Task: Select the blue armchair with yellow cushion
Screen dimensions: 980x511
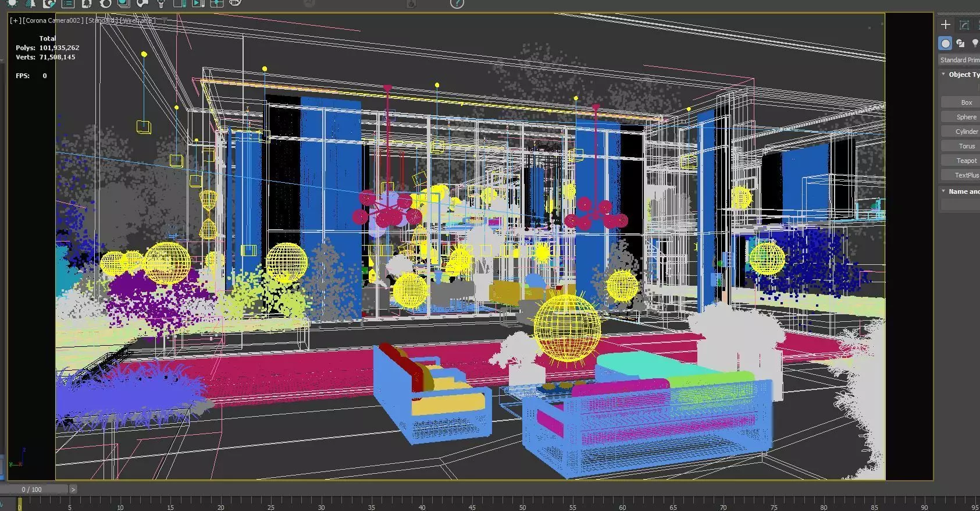Action: [x=432, y=393]
